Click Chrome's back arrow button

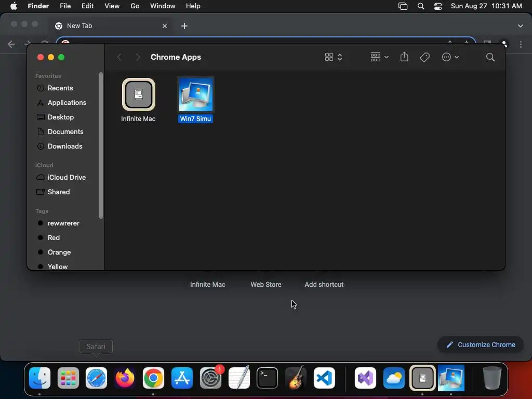11,44
